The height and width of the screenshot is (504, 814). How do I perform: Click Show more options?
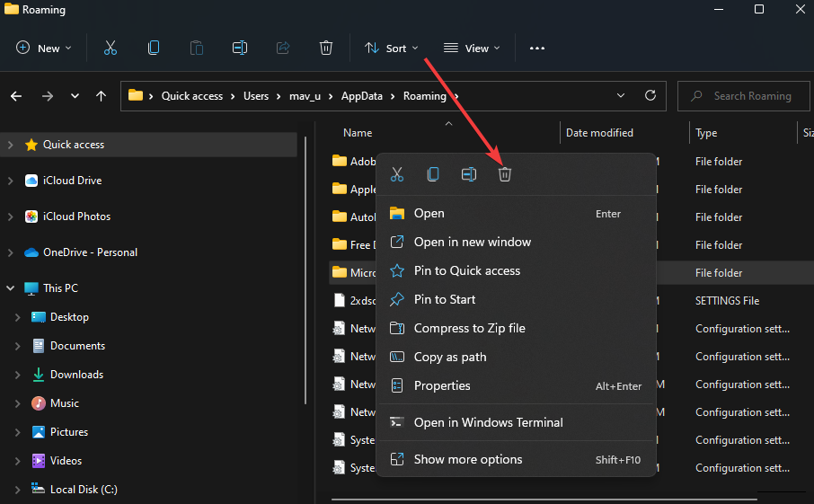tap(516, 459)
